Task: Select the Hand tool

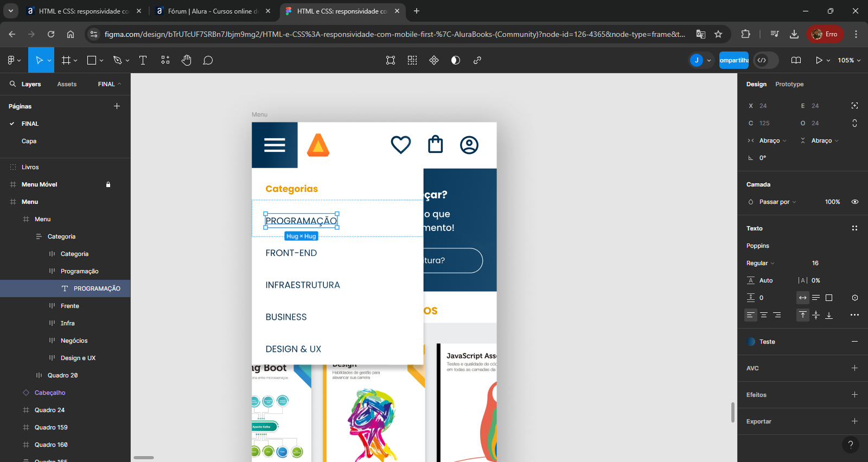Action: [x=187, y=60]
